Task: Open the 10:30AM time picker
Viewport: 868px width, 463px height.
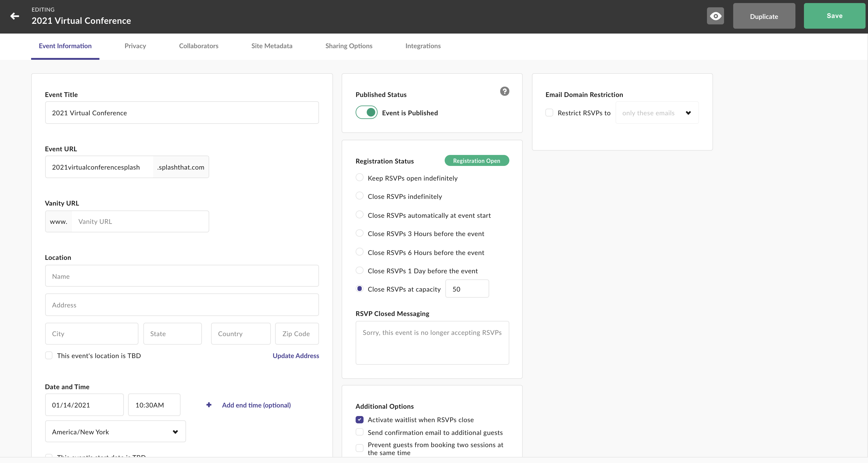Action: (154, 405)
